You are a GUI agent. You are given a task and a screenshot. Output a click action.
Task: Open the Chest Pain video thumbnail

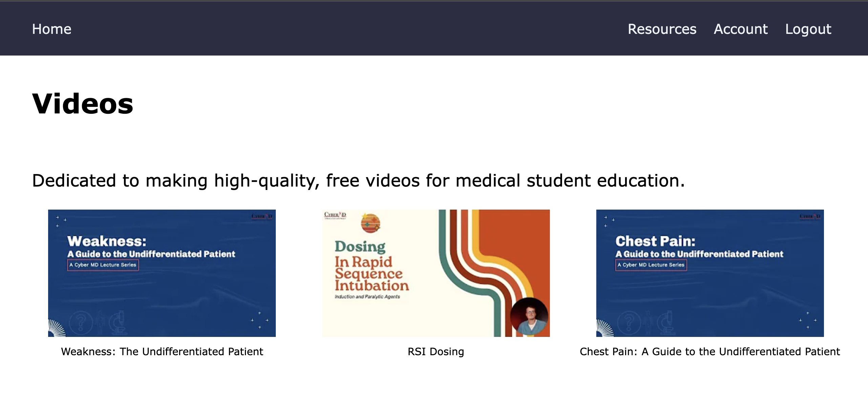[710, 273]
